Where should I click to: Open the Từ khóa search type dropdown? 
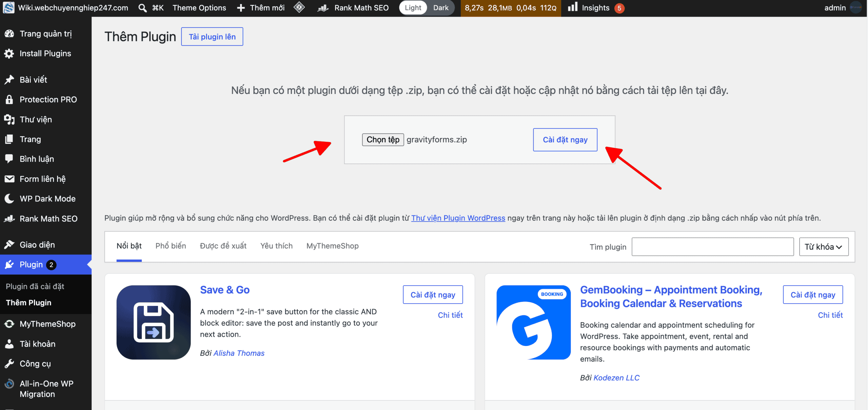pos(824,247)
